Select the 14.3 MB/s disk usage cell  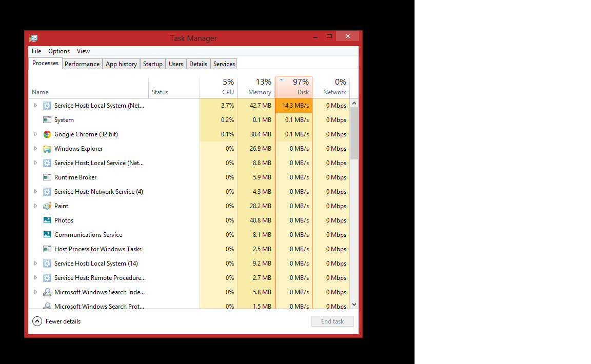[294, 106]
